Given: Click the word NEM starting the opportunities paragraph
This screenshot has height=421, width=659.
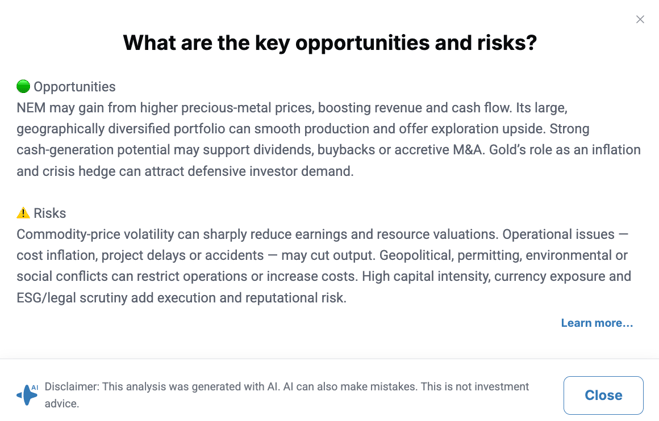Looking at the screenshot, I should (31, 108).
